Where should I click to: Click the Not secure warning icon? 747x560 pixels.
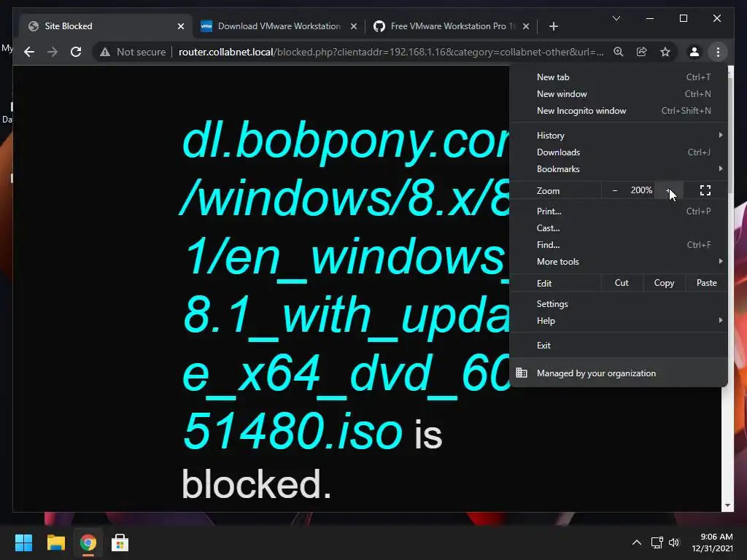pos(105,52)
